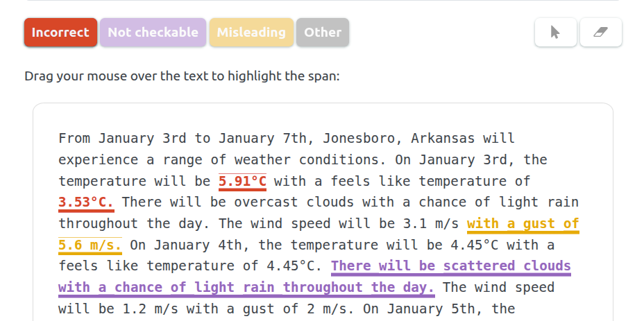
Task: Click the yellow highlighted 5.6 m/s span
Action: pos(90,245)
